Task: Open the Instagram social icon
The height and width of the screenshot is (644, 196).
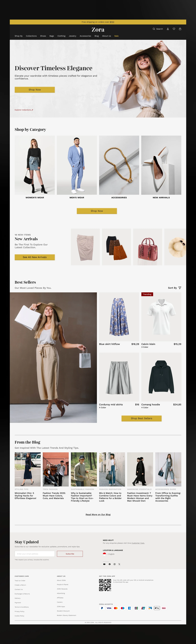Action: point(114,564)
